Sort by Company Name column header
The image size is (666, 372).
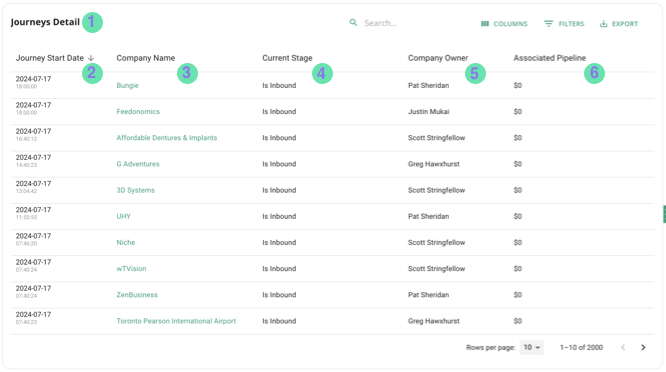146,58
